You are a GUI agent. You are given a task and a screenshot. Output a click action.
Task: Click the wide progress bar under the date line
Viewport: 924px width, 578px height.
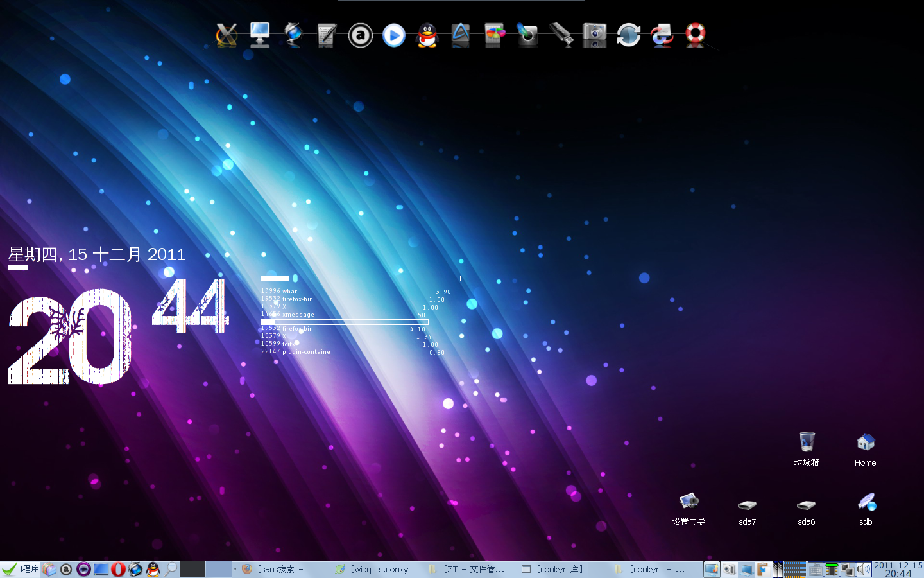coord(239,268)
